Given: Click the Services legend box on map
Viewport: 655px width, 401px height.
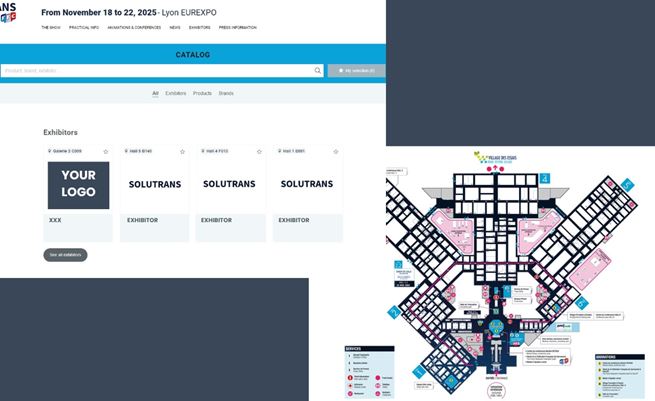Looking at the screenshot, I should pos(369,371).
